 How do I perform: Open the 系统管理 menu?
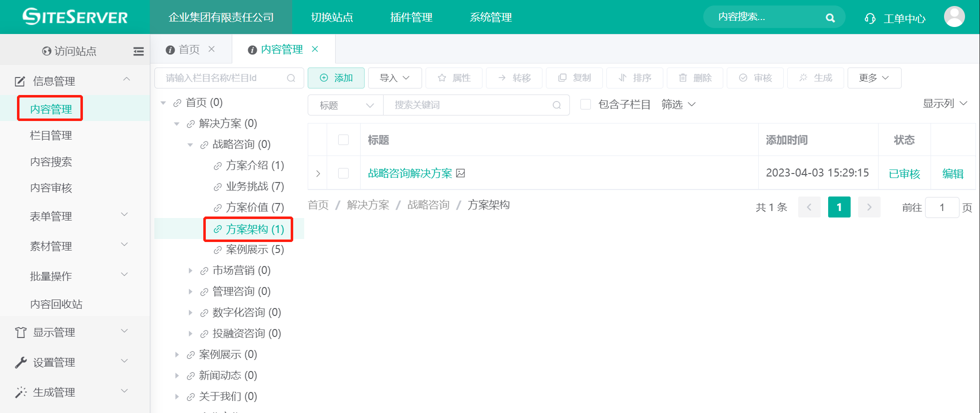pyautogui.click(x=490, y=17)
